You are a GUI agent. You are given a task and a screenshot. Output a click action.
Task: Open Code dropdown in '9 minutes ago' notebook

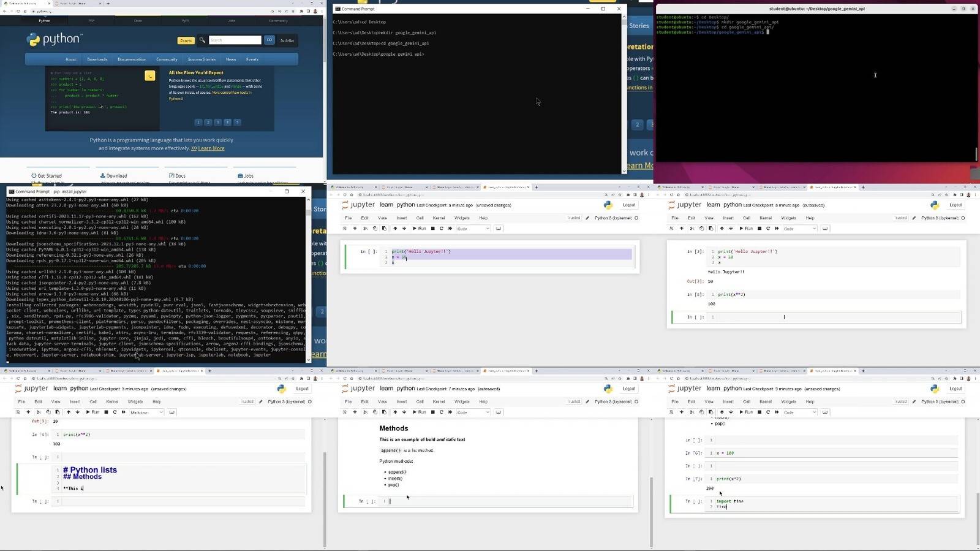(x=800, y=412)
